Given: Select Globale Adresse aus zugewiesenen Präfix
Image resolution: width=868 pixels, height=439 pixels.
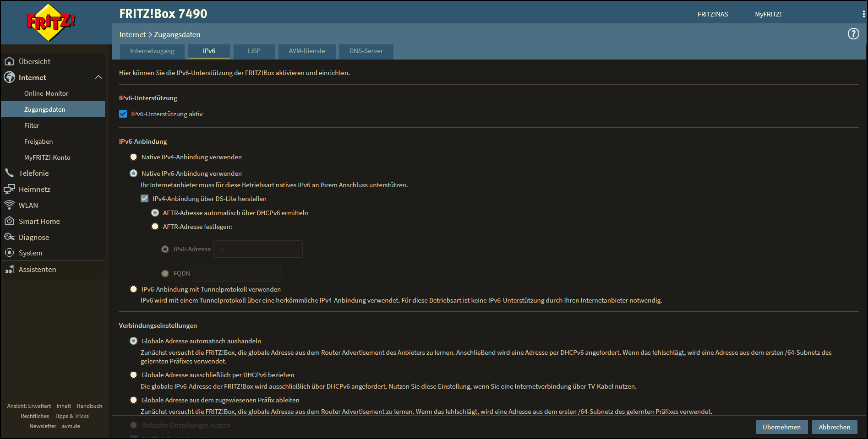Looking at the screenshot, I should [134, 400].
